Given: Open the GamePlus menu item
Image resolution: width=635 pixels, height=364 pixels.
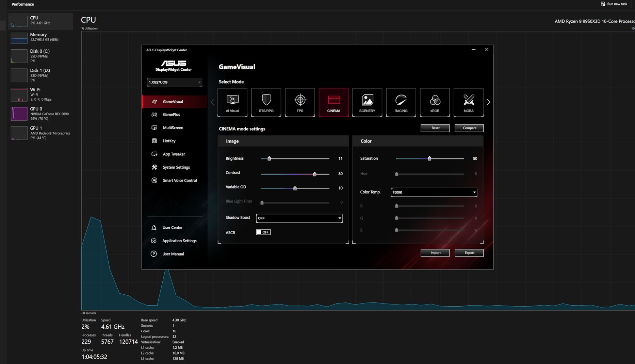Looking at the screenshot, I should coord(175,115).
